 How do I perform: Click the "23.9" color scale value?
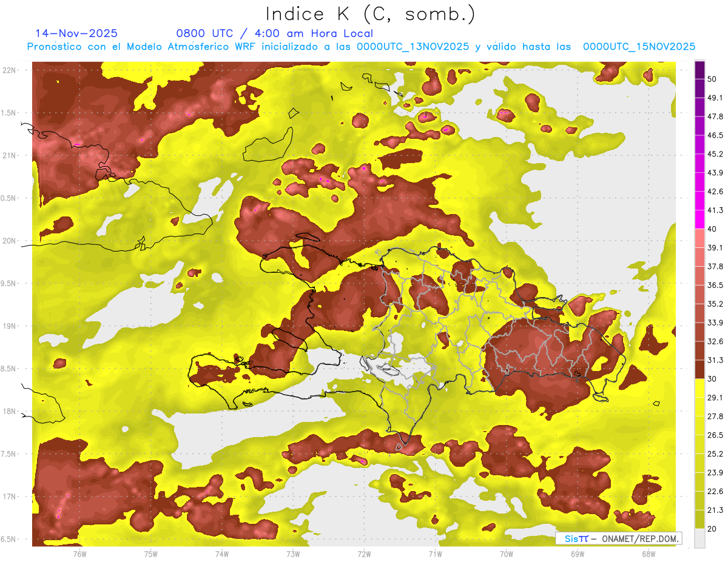click(715, 472)
